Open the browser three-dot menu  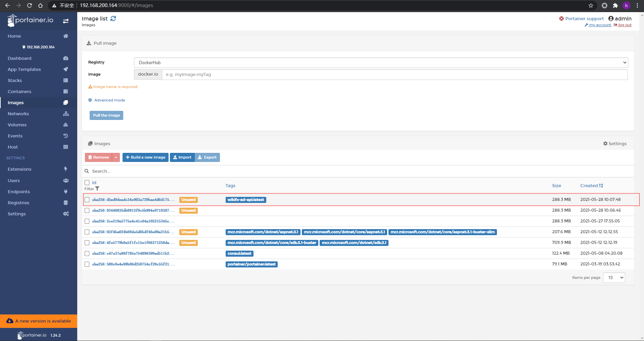coord(637,5)
